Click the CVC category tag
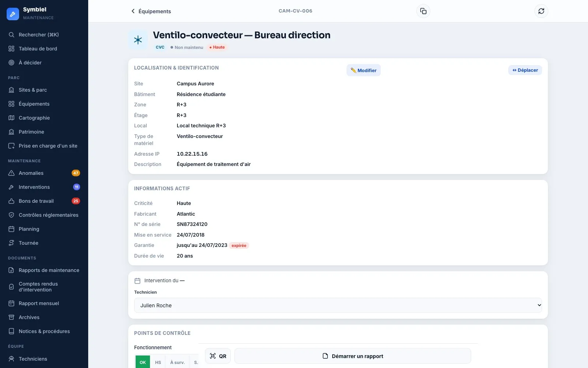This screenshot has height=368, width=588. click(160, 47)
